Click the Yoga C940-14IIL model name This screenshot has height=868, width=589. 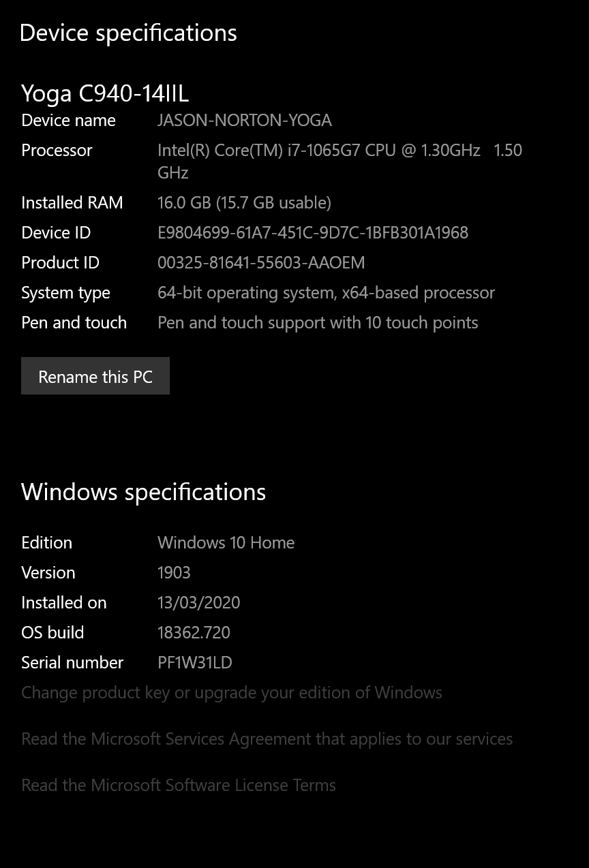(105, 93)
